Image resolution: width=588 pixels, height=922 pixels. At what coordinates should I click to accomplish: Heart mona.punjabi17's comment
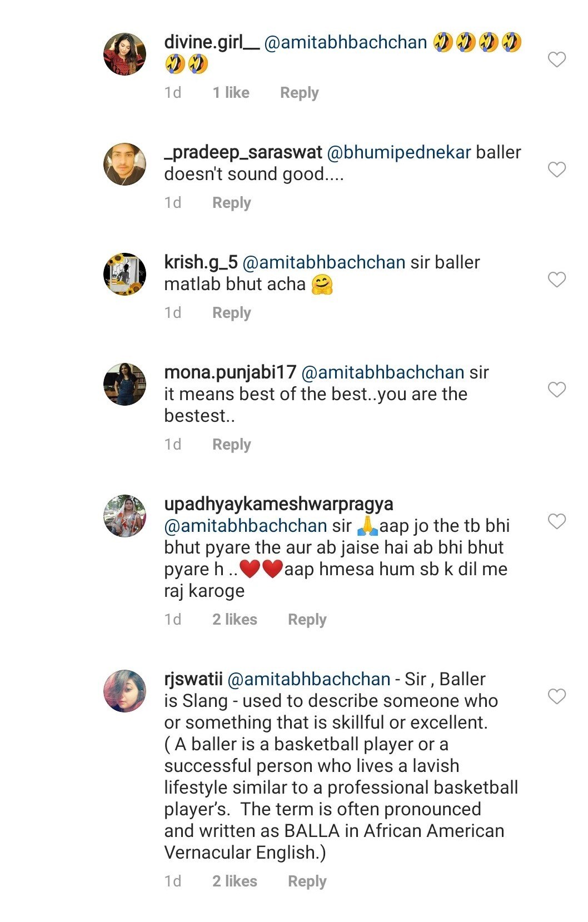pos(556,390)
